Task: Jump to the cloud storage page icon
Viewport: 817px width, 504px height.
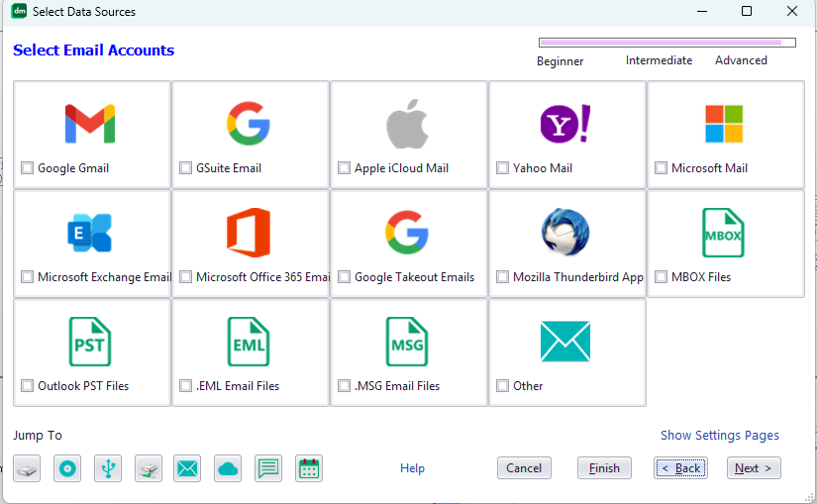Action: click(228, 468)
